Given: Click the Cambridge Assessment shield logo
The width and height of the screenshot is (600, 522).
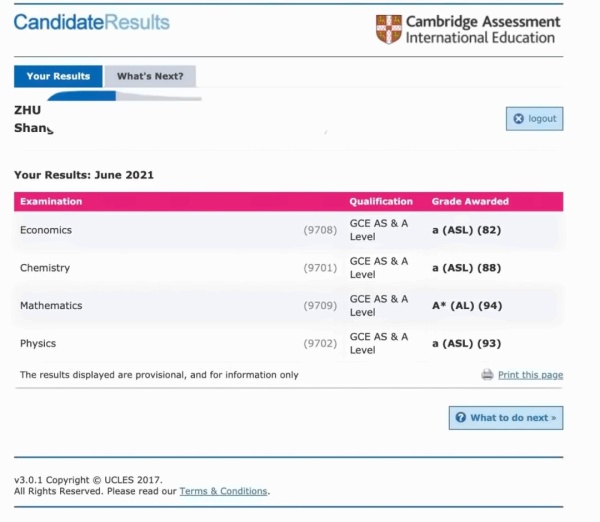Looking at the screenshot, I should pyautogui.click(x=389, y=29).
